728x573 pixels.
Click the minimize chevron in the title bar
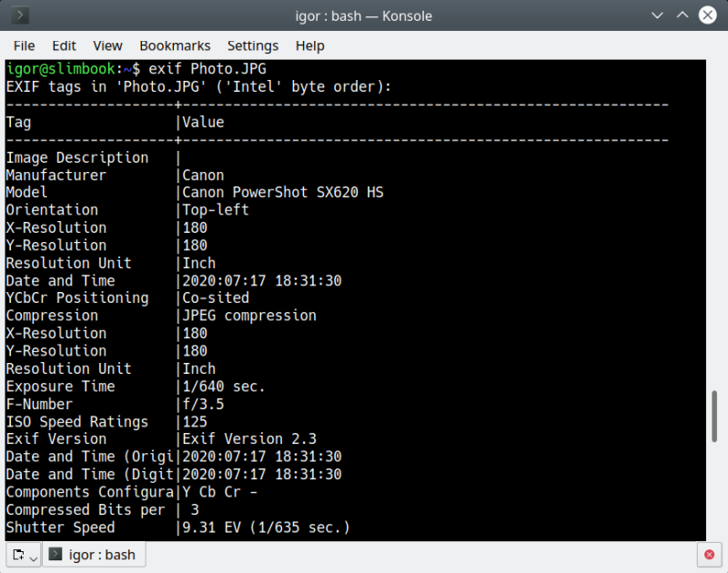[657, 15]
